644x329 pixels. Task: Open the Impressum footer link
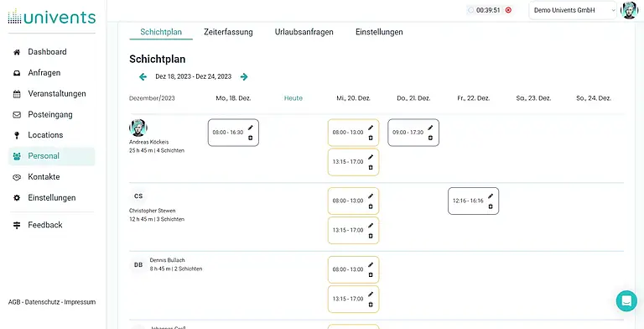point(80,302)
